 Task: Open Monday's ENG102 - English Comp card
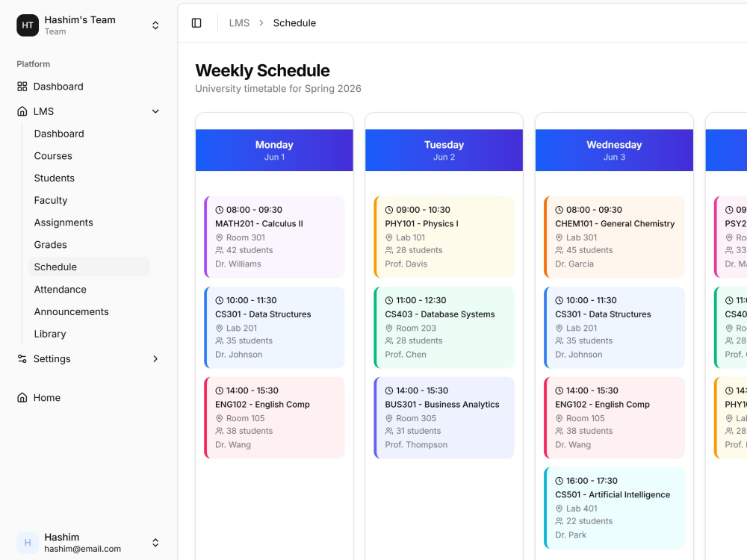[x=274, y=417]
